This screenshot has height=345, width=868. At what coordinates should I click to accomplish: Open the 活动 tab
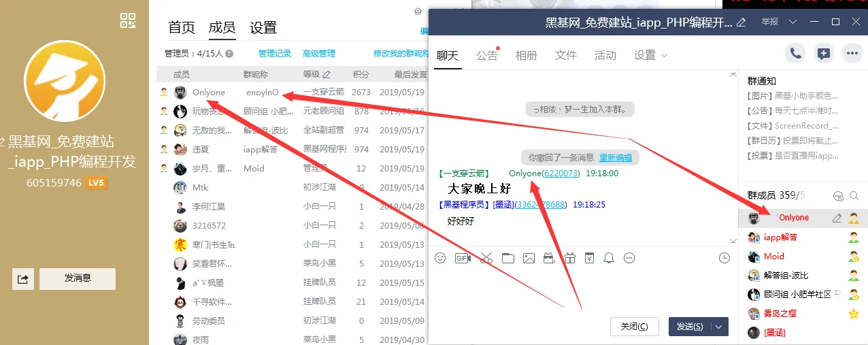[605, 55]
